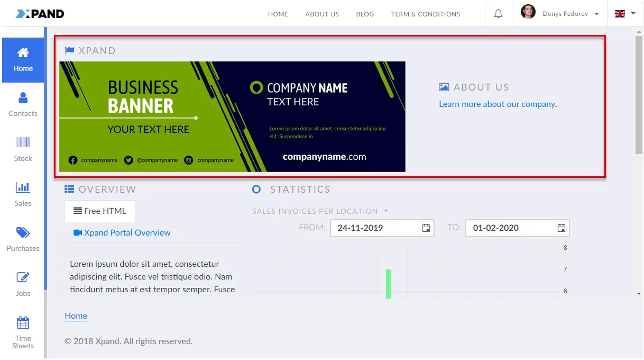Open the TO date calendar picker
The height and width of the screenshot is (360, 644).
coord(561,228)
